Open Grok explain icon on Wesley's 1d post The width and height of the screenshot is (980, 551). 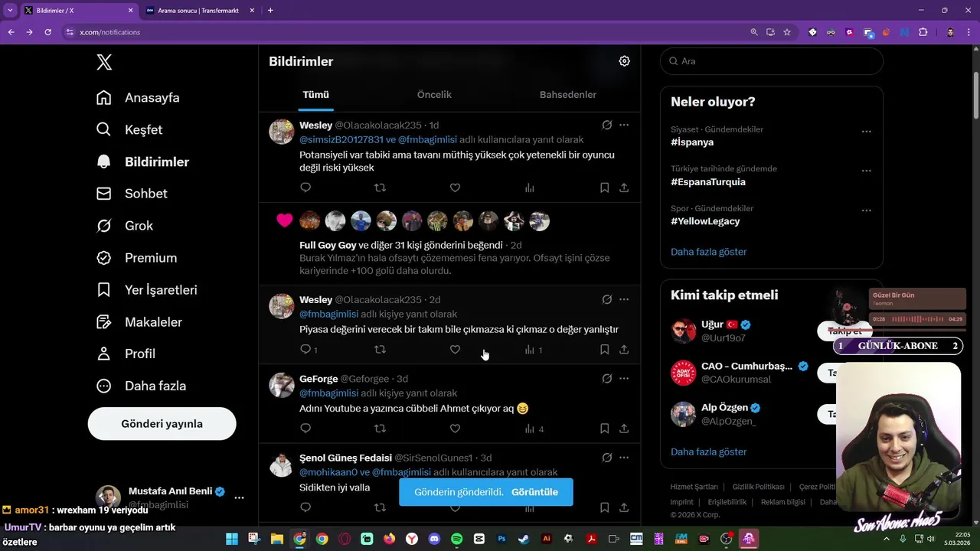(x=606, y=125)
